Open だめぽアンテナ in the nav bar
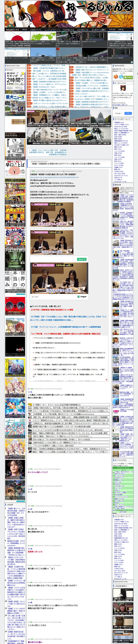This screenshot has height=644, width=138. [36, 30]
